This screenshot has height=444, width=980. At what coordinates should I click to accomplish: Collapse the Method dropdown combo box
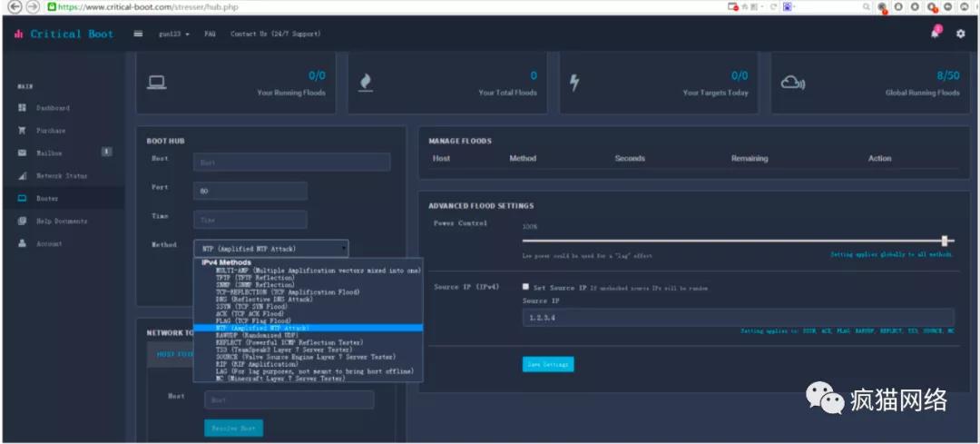270,249
